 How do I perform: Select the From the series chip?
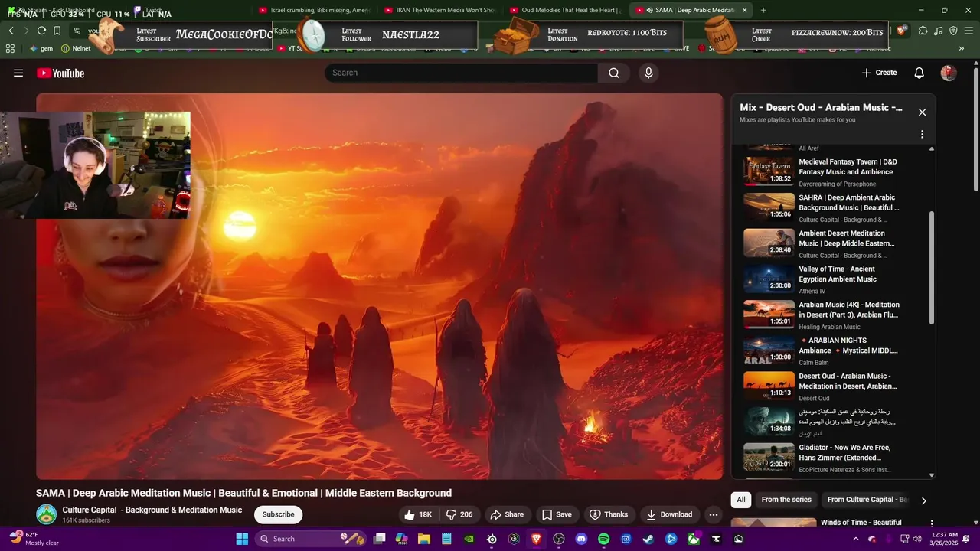click(786, 500)
